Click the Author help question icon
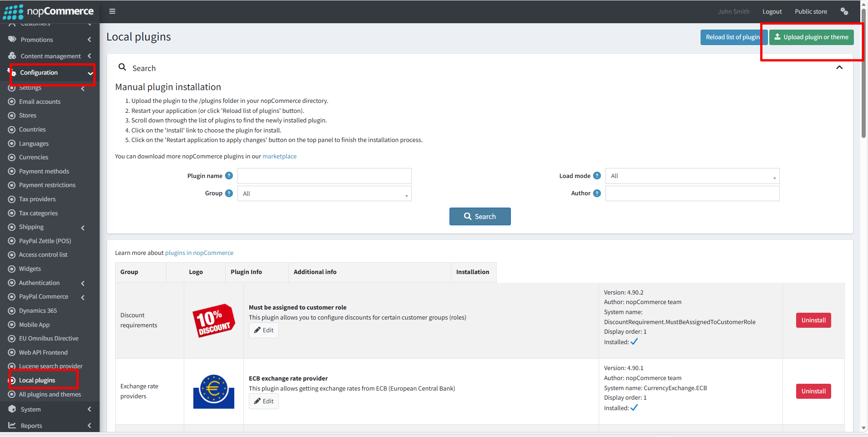The image size is (868, 437). point(597,193)
